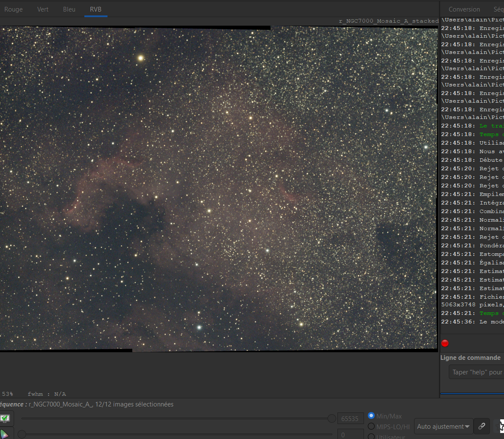Select the "22:45:21: Intégra" log line
Viewport: 504px width, 439px height.
pyautogui.click(x=472, y=203)
